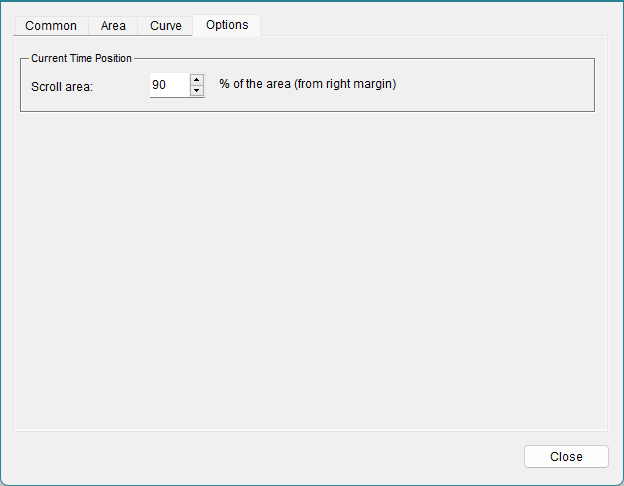
Task: Dismiss the dialog using Close
Action: [x=566, y=456]
